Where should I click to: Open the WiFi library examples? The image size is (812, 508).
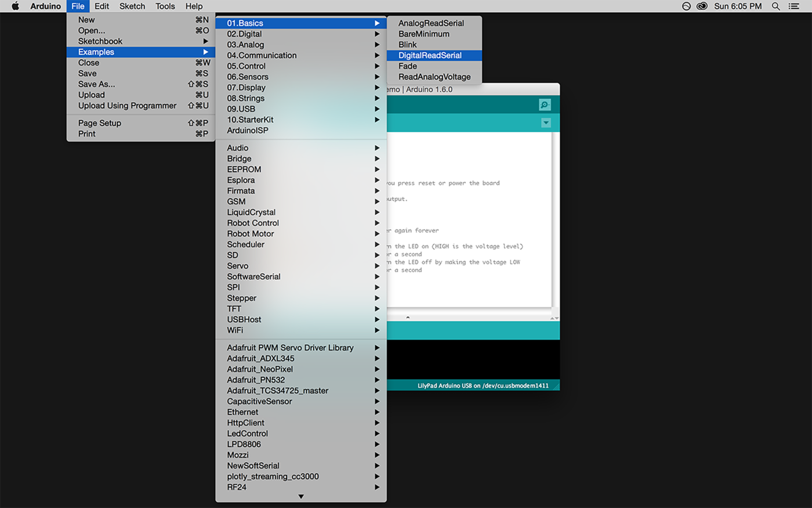(301, 330)
